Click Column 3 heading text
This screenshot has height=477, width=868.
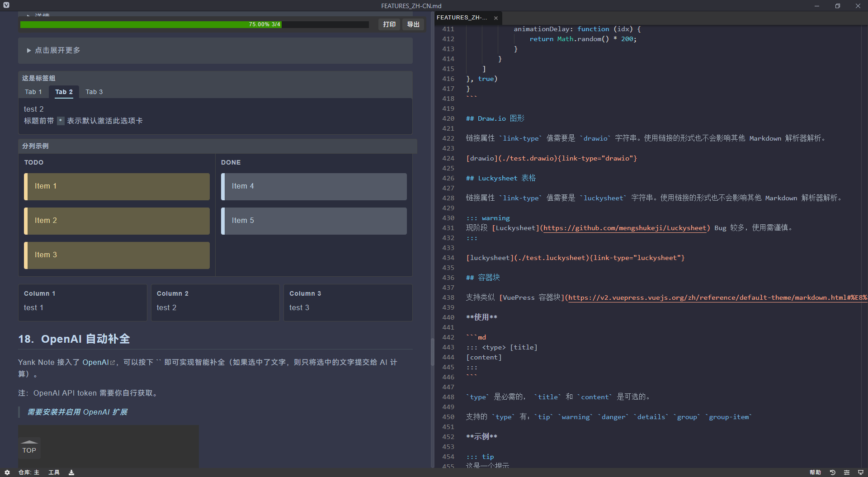[x=305, y=293]
